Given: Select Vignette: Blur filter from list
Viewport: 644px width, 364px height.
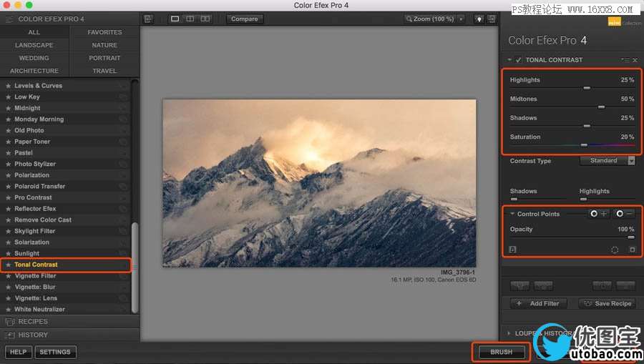Looking at the screenshot, I should (x=35, y=287).
